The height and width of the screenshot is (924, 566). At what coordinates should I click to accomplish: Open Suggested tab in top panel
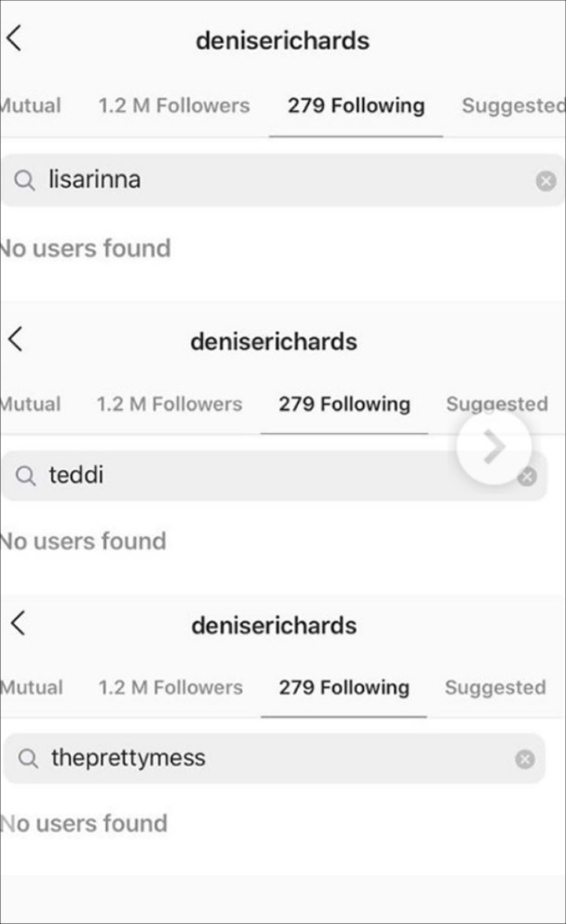coord(513,106)
